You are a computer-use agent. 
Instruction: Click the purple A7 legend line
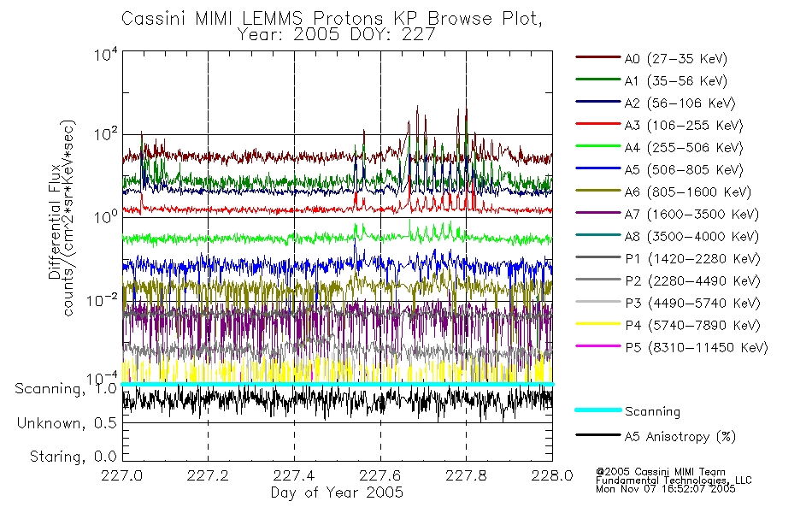point(597,213)
